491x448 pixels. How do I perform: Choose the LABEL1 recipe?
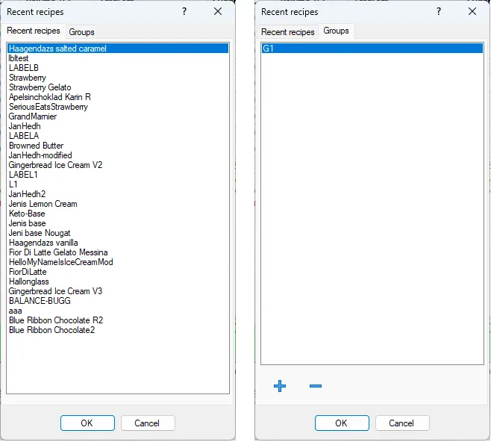pos(118,175)
